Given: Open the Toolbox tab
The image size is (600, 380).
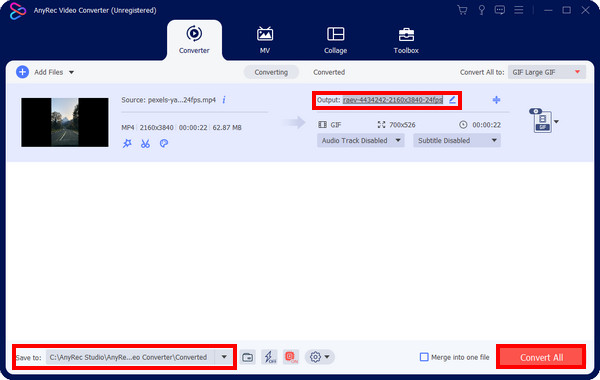Looking at the screenshot, I should (x=406, y=40).
